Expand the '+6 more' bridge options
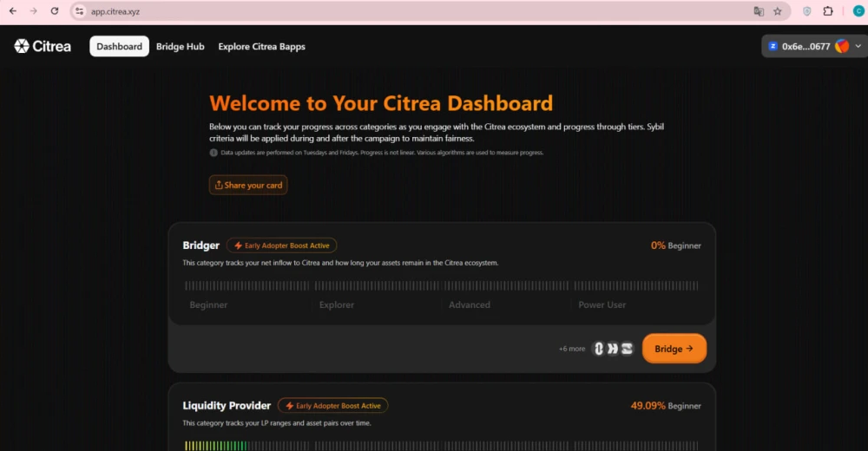The width and height of the screenshot is (868, 451). (572, 349)
